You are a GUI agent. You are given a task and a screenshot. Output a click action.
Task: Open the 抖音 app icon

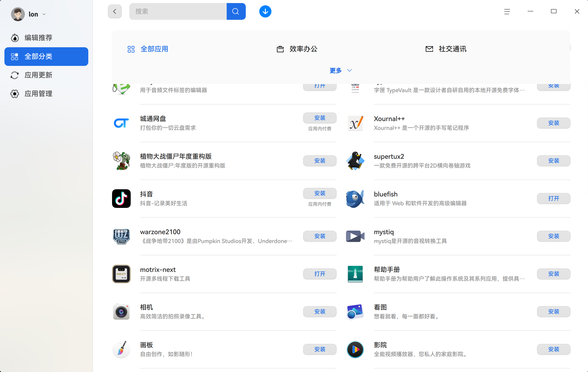[x=121, y=199]
